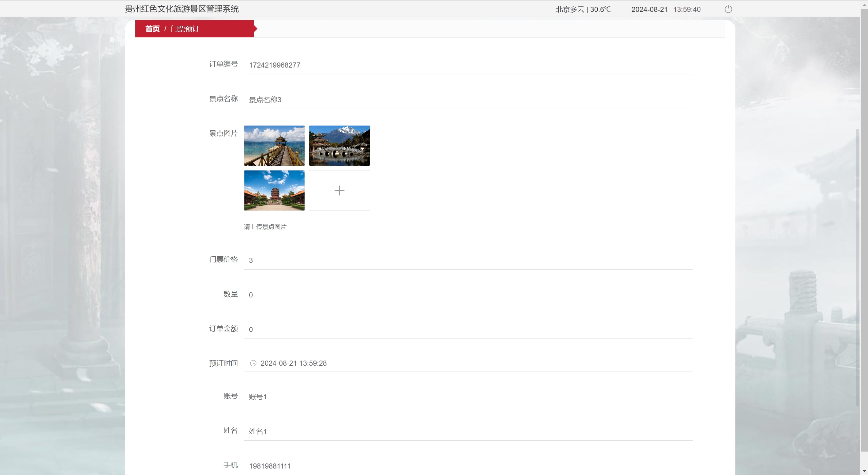The width and height of the screenshot is (868, 475).
Task: Go to 首页 in the breadcrumb
Action: pyautogui.click(x=152, y=29)
